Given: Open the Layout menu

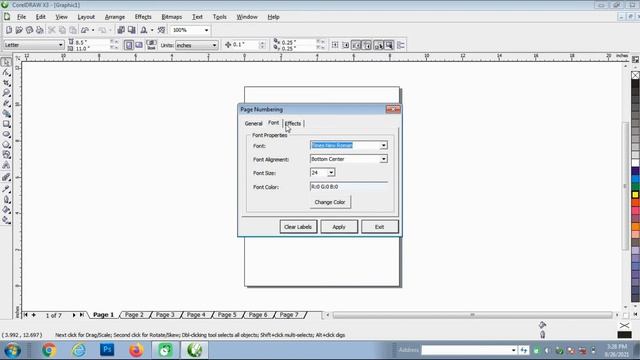Looking at the screenshot, I should click(x=86, y=17).
